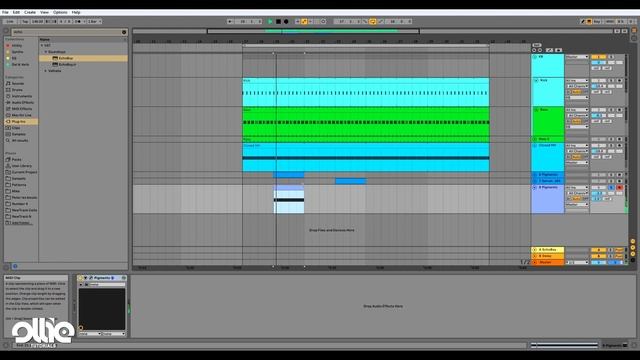
Task: Open the View menu
Action: tap(44, 12)
